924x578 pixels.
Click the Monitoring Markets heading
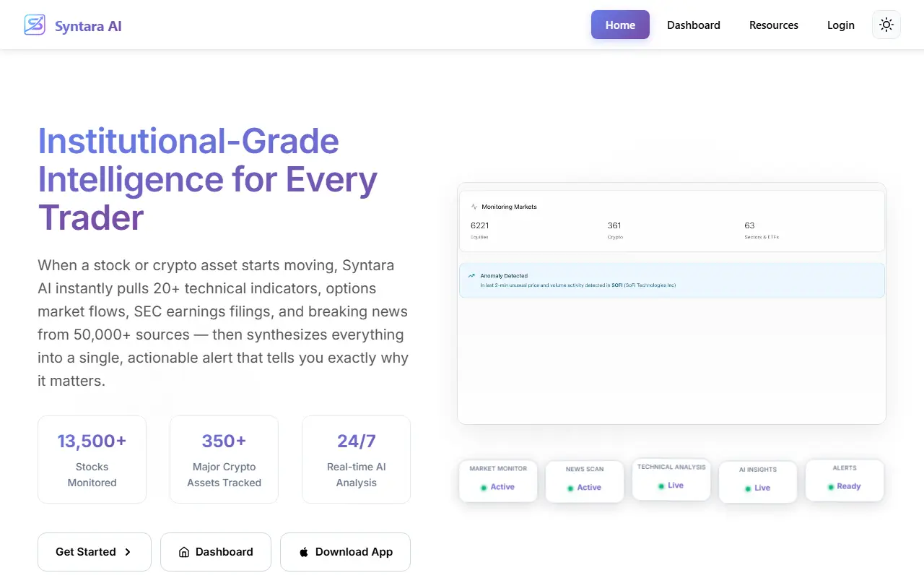point(509,207)
